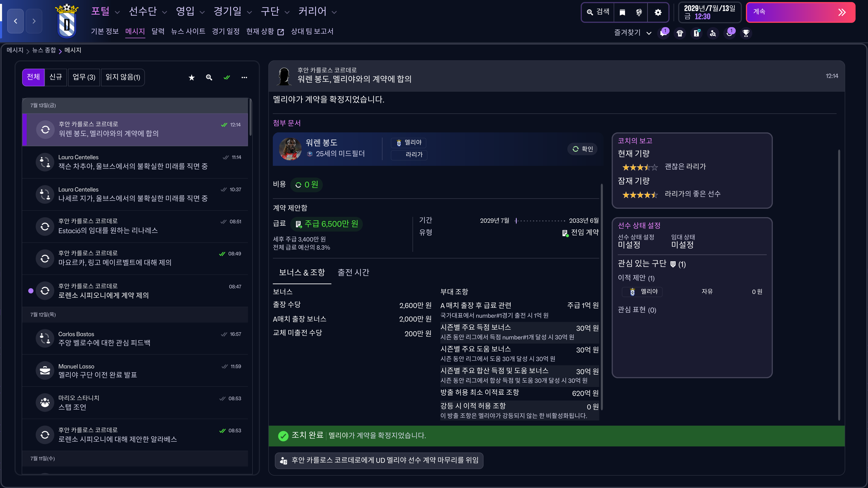Click the star favorite filter in inbox
868x488 pixels.
pyautogui.click(x=191, y=77)
